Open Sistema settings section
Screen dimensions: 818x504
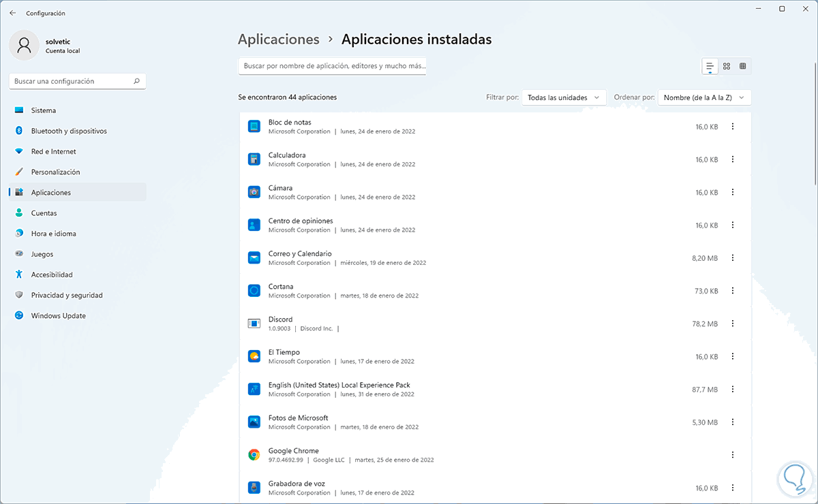click(78, 110)
